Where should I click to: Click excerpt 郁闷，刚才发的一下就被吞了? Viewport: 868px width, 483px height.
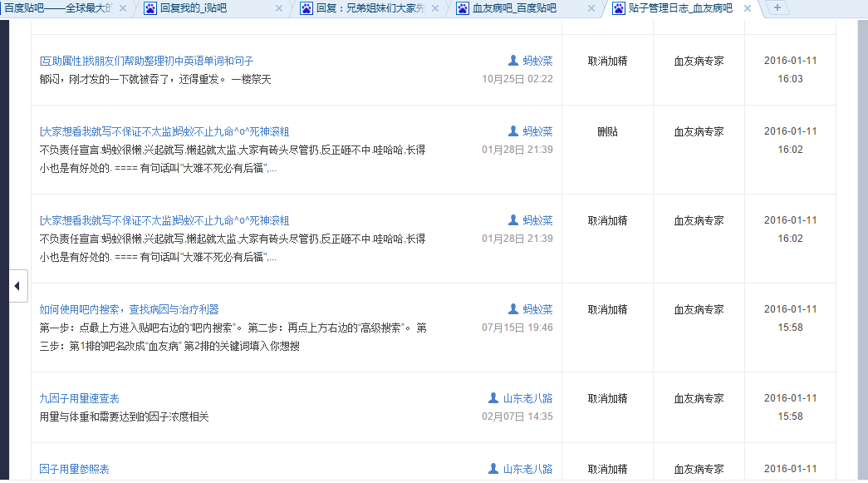(x=155, y=79)
